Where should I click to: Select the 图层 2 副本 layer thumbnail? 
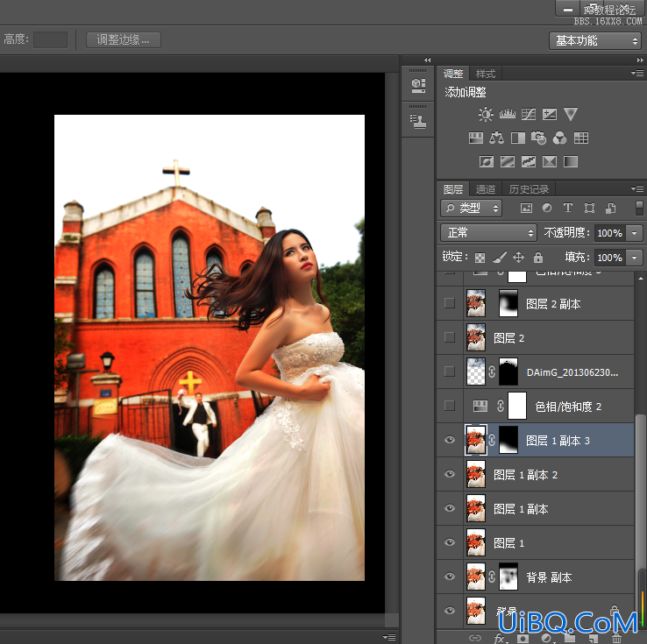(x=476, y=303)
